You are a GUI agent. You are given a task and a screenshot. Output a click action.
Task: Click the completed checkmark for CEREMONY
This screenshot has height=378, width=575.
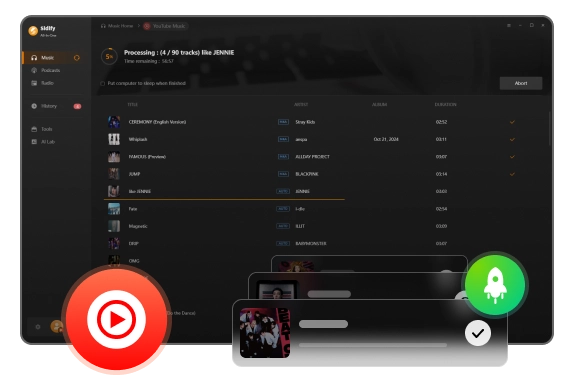coord(512,122)
